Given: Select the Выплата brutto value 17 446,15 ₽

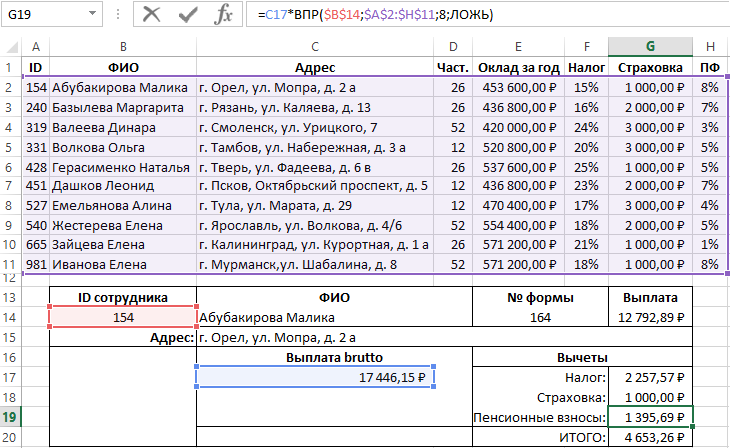Looking at the screenshot, I should [x=315, y=377].
